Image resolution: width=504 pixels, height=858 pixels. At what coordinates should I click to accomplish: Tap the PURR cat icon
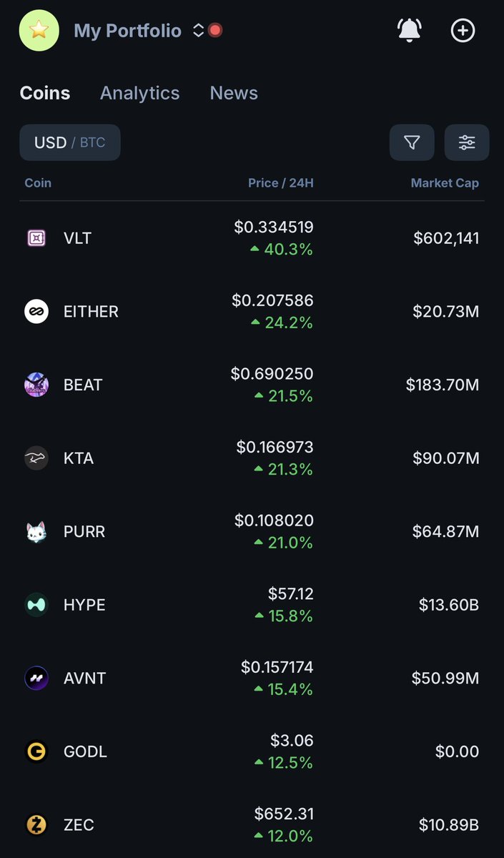pos(36,531)
